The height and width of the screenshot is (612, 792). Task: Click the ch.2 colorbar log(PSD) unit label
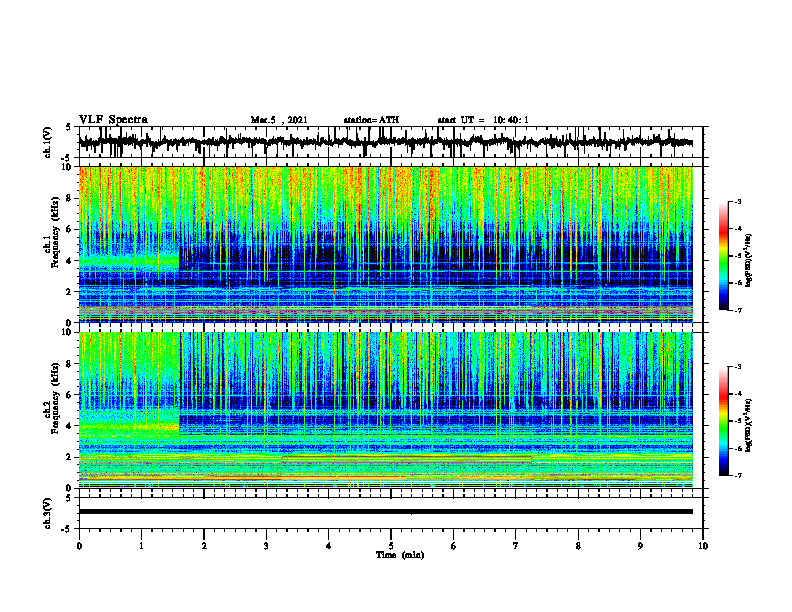click(749, 424)
